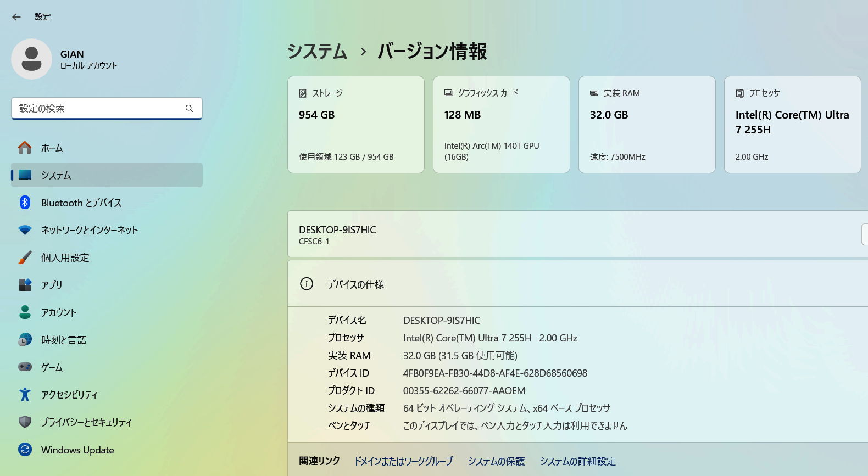Click the network Wi-Fi icon in sidebar
The image size is (868, 476).
25,230
